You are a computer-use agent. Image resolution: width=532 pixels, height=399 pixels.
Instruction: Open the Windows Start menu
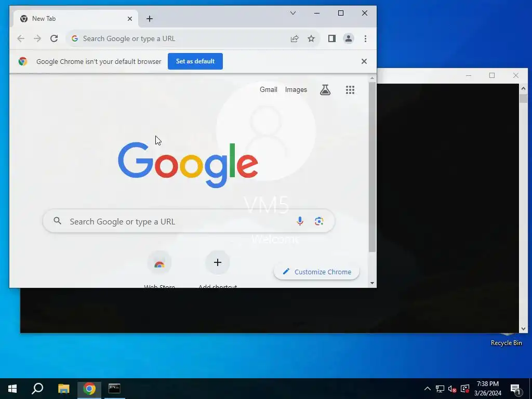click(x=12, y=389)
